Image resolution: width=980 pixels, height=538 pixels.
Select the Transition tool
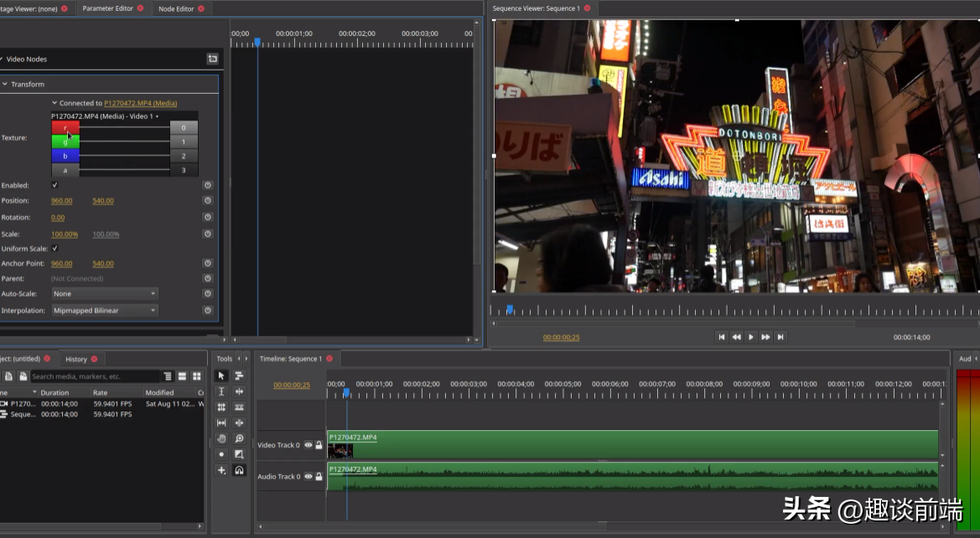[x=240, y=454]
